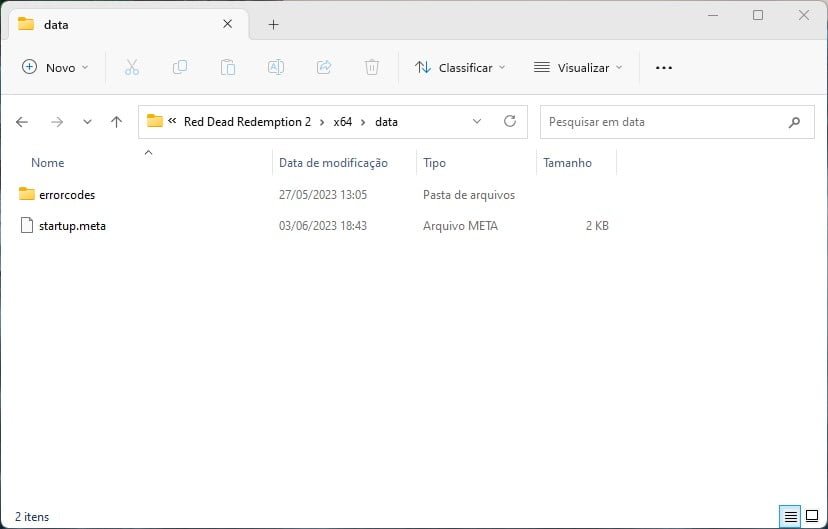Screen dimensions: 828x529
Task: Switch to details view in status bar
Action: coord(791,516)
